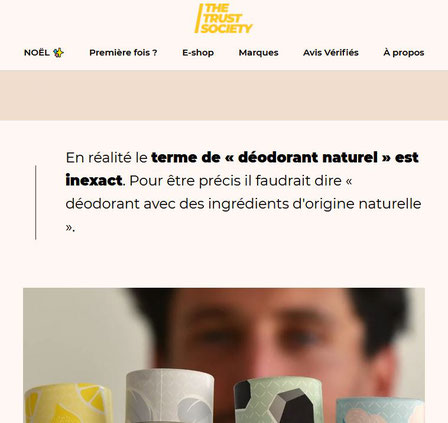Viewport: 448px width, 423px height.
Task: Click the vertical quote bar beside the text
Action: click(36, 202)
